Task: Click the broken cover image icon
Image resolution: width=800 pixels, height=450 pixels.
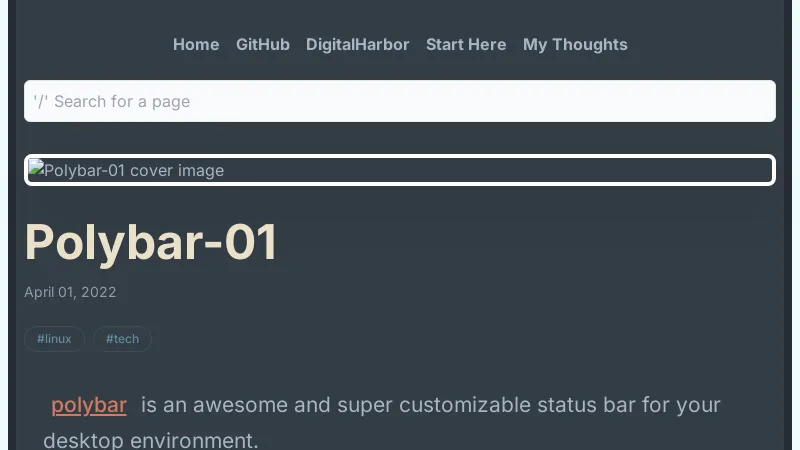Action: click(x=36, y=169)
